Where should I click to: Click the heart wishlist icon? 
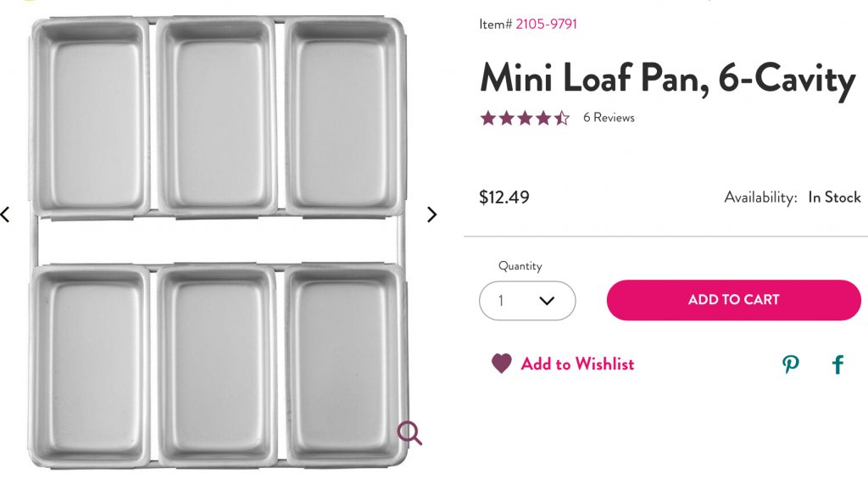(x=502, y=364)
